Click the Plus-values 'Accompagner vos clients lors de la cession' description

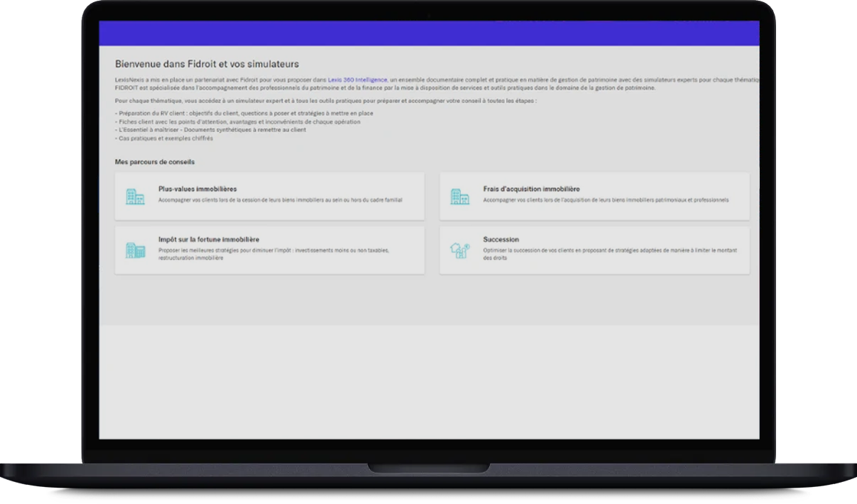click(x=280, y=200)
